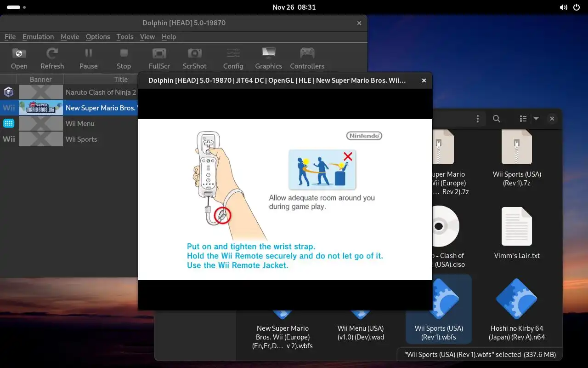Open a game file via Open toolbar icon

(19, 58)
